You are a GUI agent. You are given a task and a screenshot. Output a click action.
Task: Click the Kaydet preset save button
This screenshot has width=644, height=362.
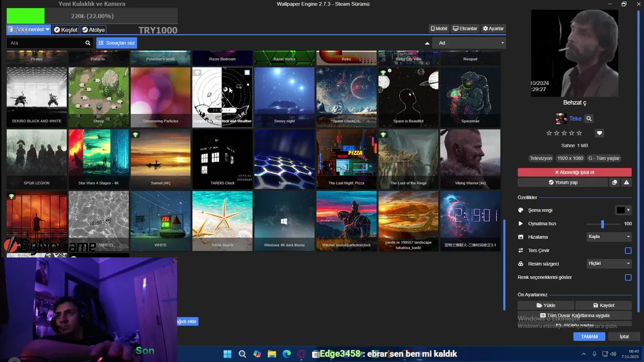point(604,305)
